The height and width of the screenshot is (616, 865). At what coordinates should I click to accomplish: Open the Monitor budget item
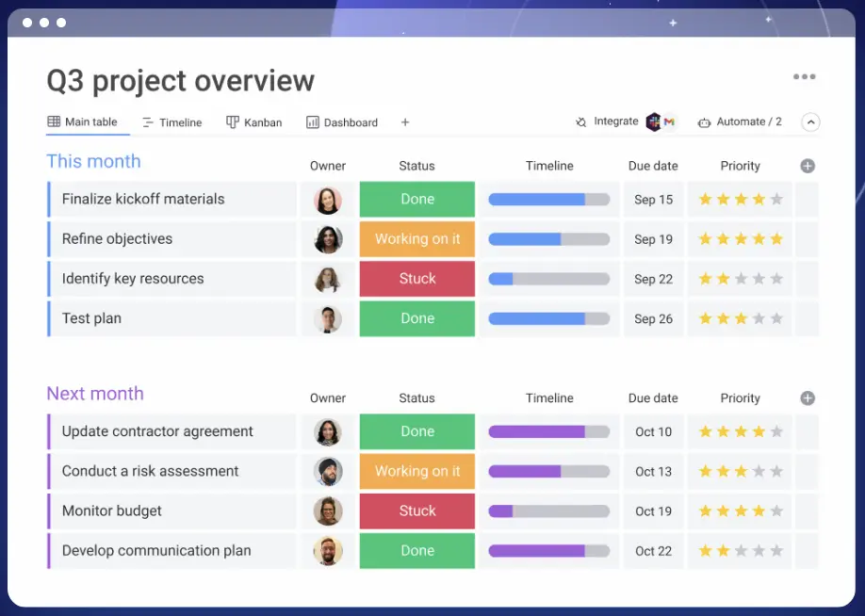point(172,511)
